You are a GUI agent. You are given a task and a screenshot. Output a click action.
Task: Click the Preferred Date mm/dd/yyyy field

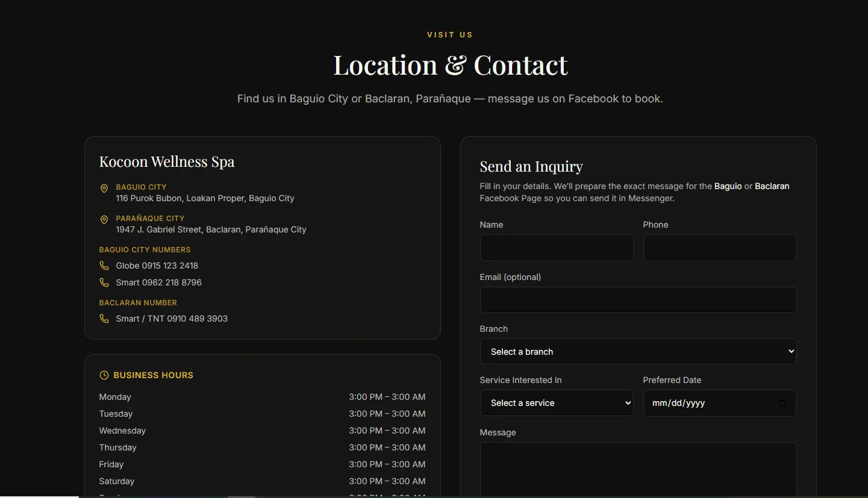(720, 403)
